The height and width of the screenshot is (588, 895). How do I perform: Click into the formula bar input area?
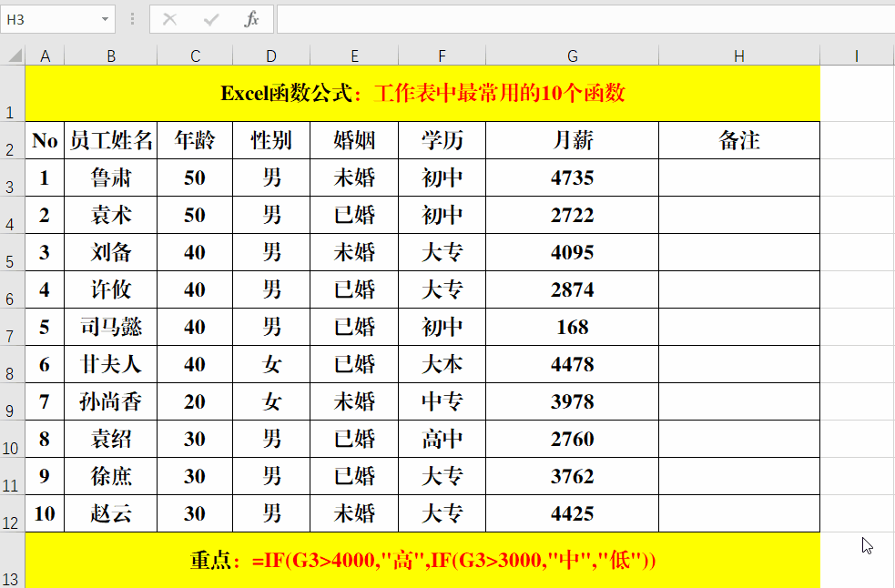pos(585,19)
